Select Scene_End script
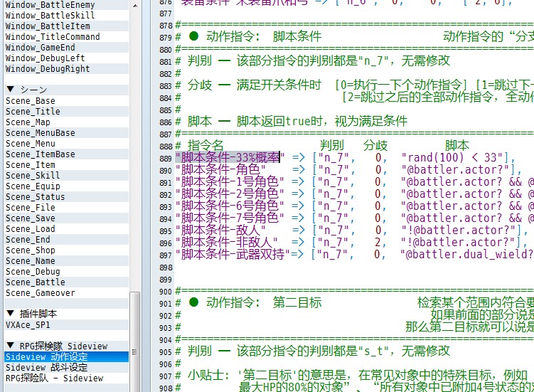 coord(66,239)
